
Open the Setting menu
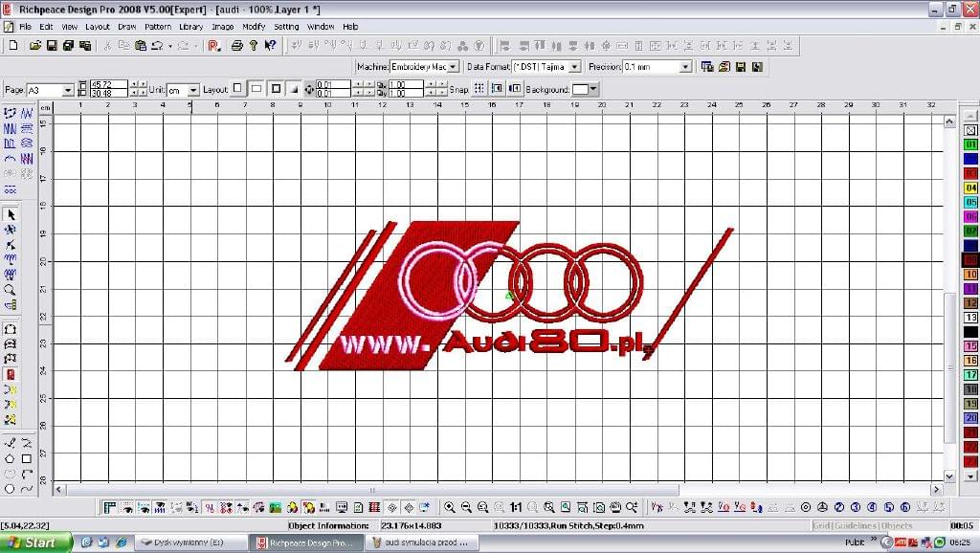pyautogui.click(x=286, y=27)
